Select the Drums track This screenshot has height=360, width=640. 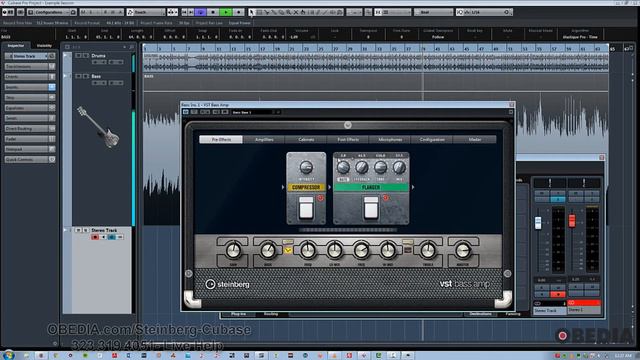pos(99,56)
